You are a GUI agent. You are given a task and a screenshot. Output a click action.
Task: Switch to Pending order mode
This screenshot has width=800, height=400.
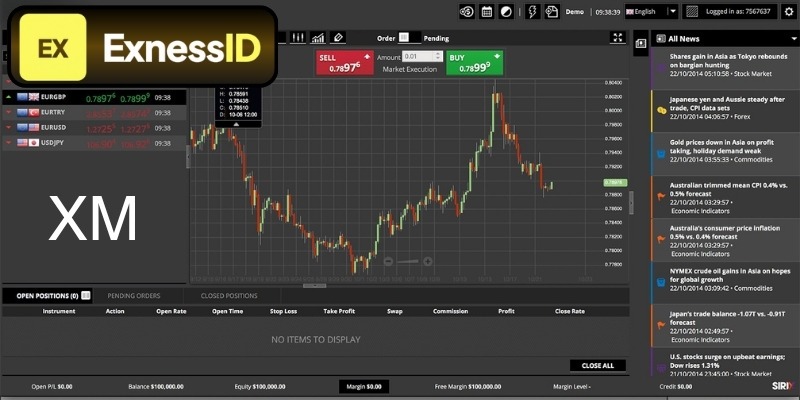436,38
